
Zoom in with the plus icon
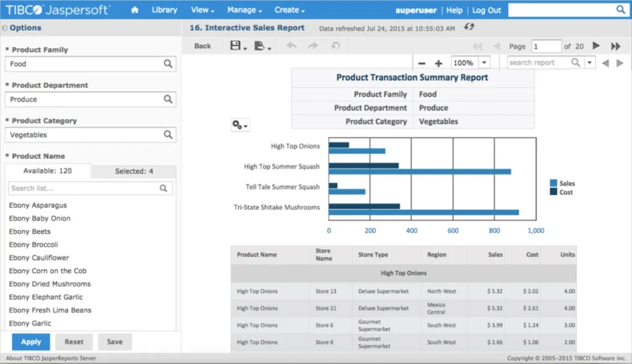[x=439, y=64]
